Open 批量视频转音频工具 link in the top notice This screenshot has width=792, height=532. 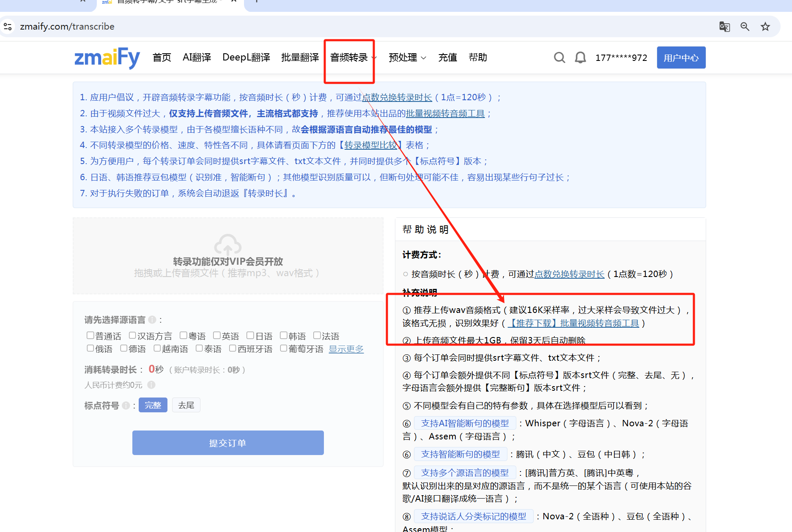pyautogui.click(x=445, y=114)
